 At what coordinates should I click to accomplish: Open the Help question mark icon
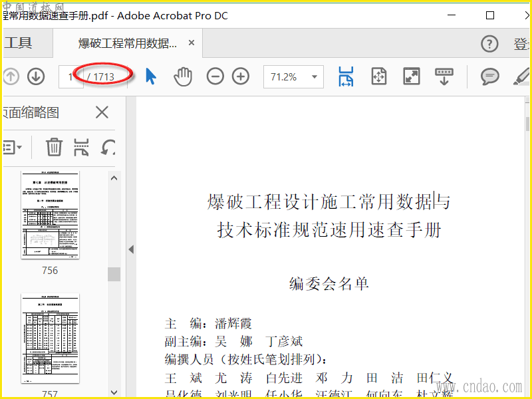(489, 44)
